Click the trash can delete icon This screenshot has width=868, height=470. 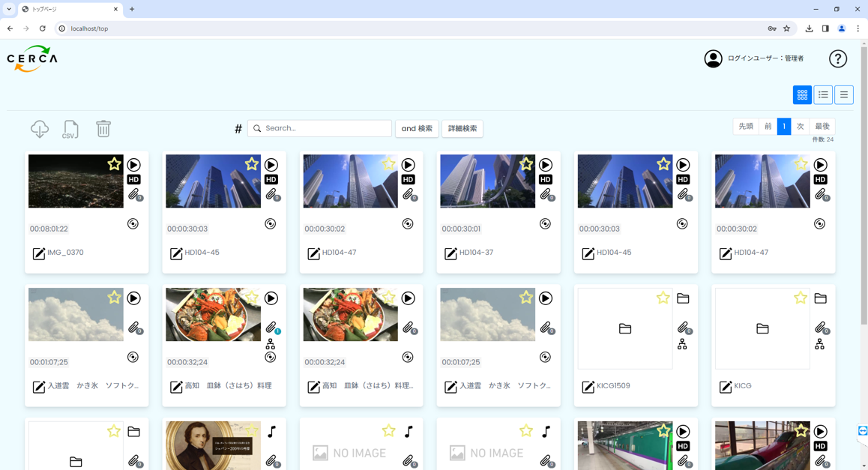coord(103,129)
